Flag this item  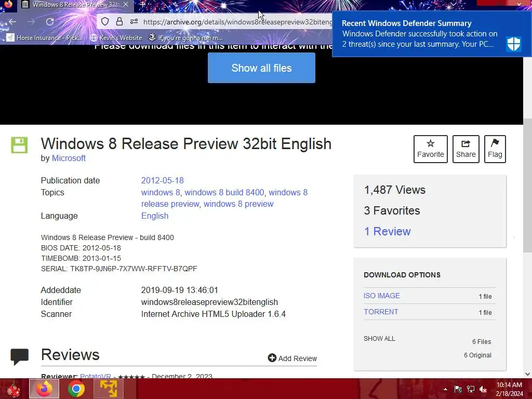pos(495,149)
